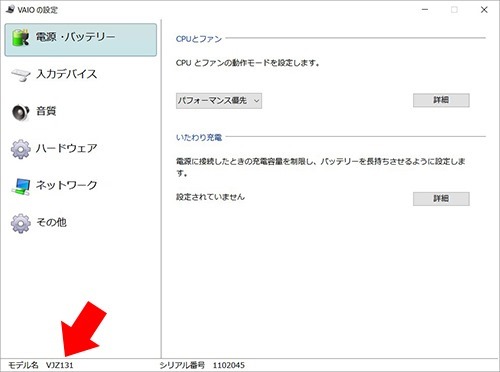The height and width of the screenshot is (372, 500).
Task: Click the CPU とファンの動作モード description text
Action: coord(248,63)
